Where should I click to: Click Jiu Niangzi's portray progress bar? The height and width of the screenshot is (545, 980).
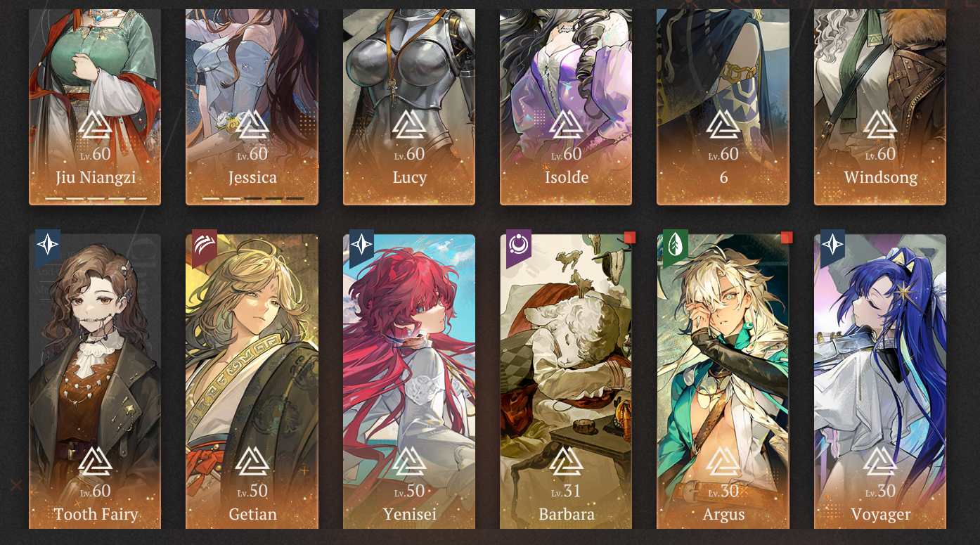coord(96,198)
